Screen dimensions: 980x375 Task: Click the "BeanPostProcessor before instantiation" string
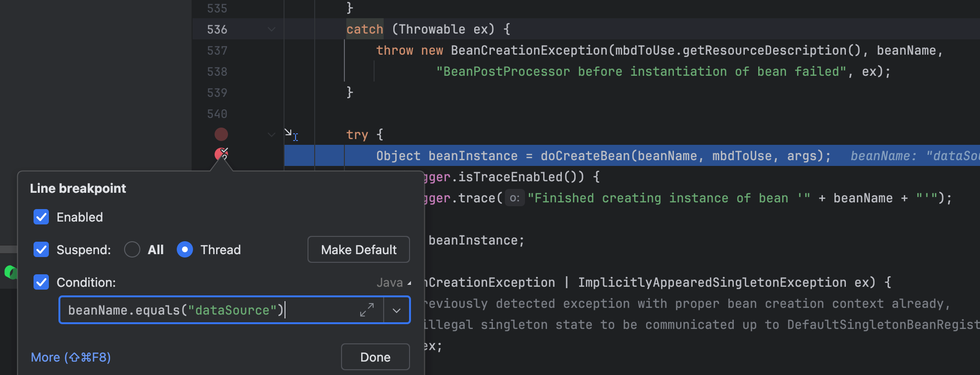(642, 71)
